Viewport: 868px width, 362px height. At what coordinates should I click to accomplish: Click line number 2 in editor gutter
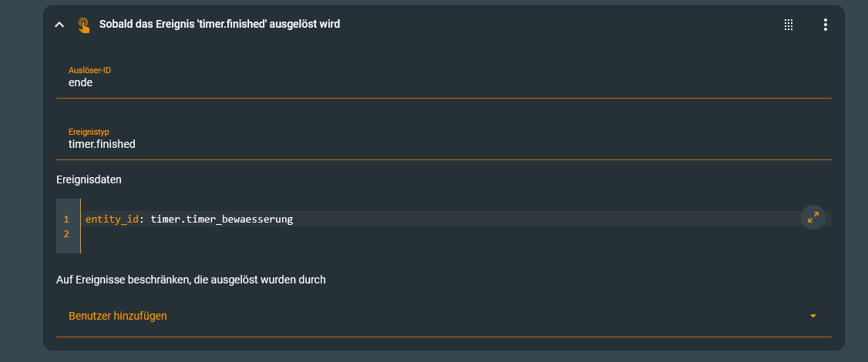click(x=66, y=234)
